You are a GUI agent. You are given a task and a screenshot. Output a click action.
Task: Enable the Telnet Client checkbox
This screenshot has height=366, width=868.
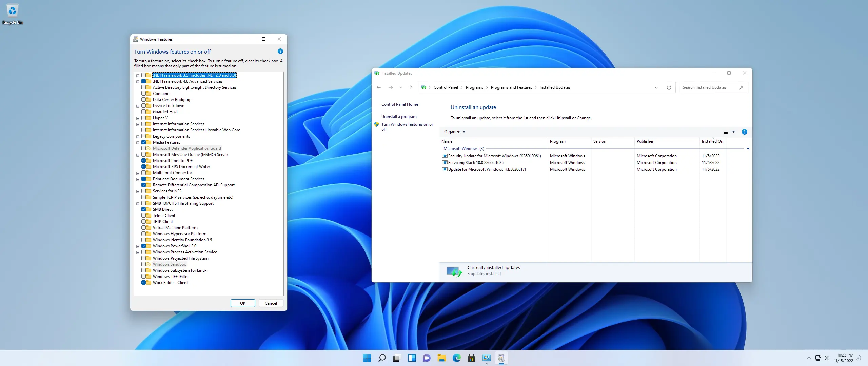(144, 216)
